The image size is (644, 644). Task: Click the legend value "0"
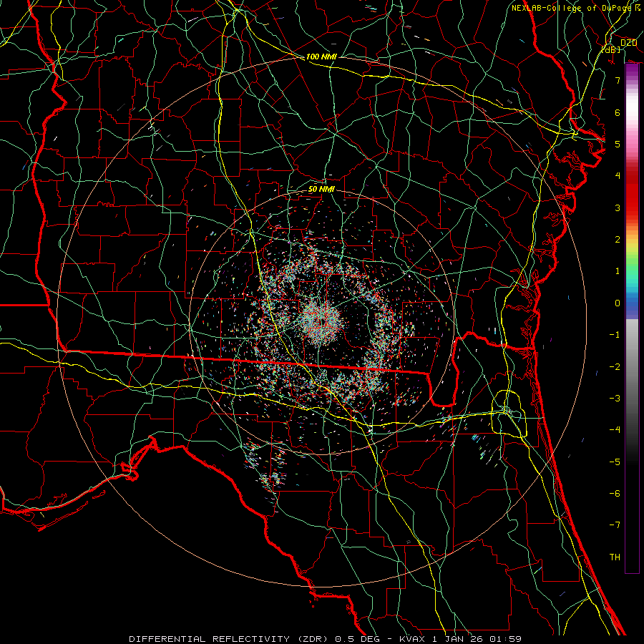tap(618, 303)
